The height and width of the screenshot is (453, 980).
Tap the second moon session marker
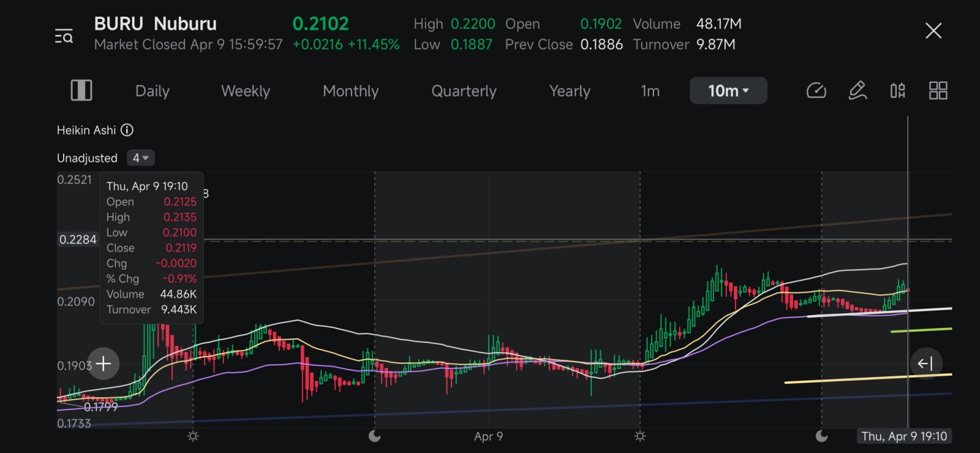pyautogui.click(x=822, y=436)
